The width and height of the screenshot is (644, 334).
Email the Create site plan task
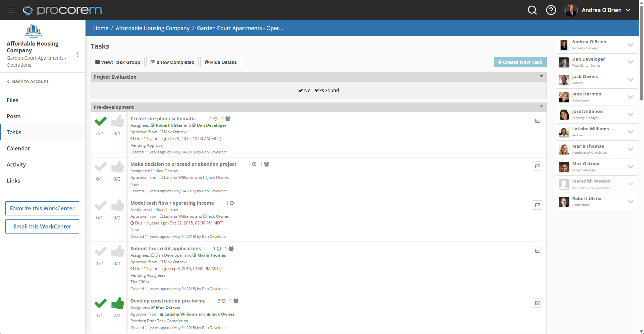[538, 121]
